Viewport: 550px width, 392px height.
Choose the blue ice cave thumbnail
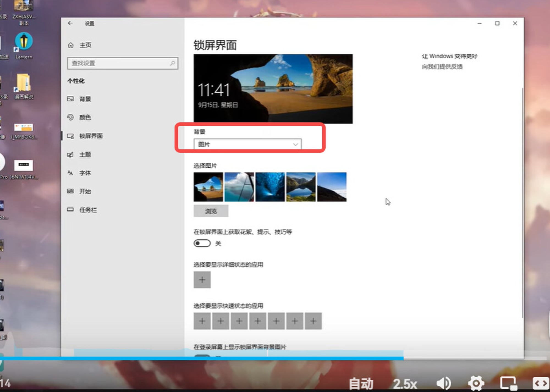pos(270,187)
